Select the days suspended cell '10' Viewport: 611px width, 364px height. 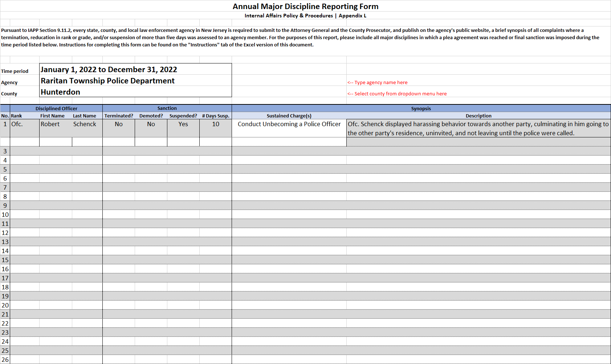pos(216,128)
